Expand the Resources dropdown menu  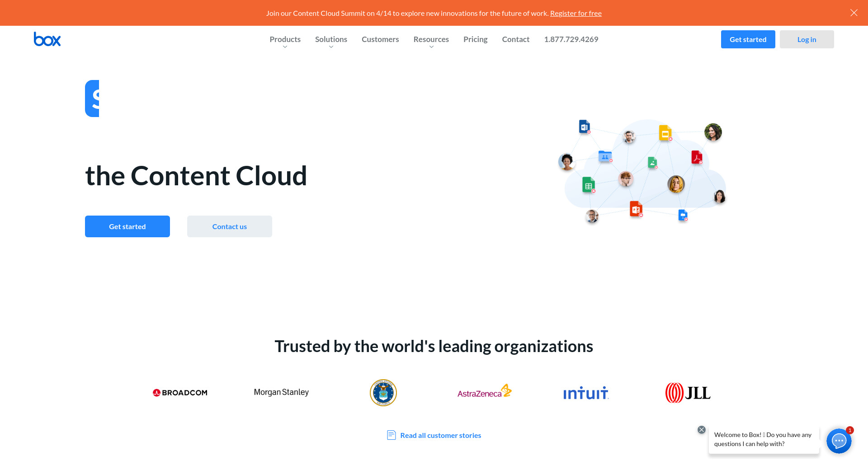(x=431, y=40)
